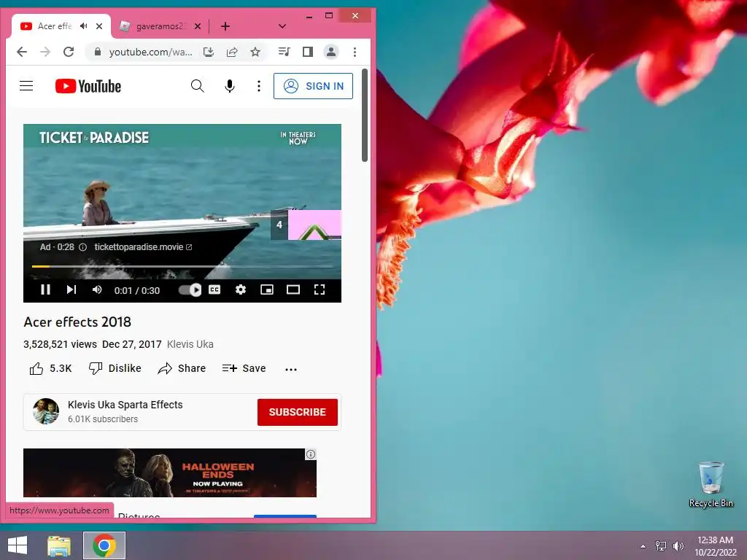The height and width of the screenshot is (560, 747).
Task: Share the Acer effects video
Action: [x=182, y=368]
